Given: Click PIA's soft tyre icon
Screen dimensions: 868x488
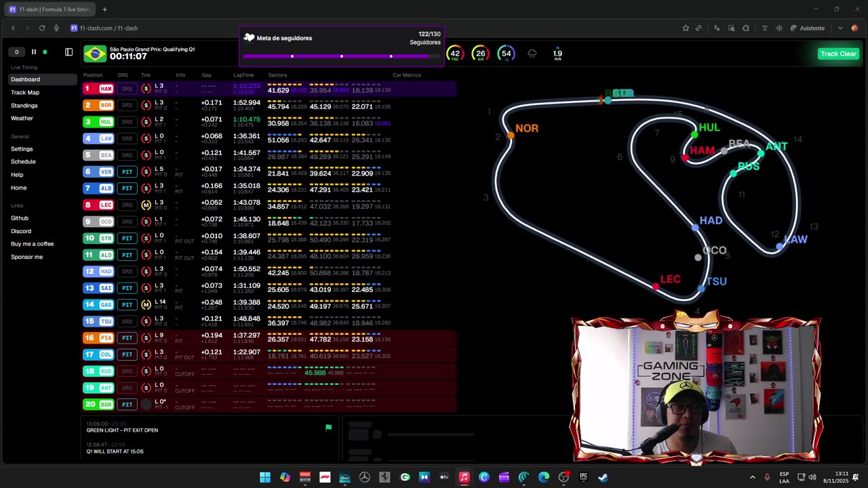Looking at the screenshot, I should coord(146,338).
